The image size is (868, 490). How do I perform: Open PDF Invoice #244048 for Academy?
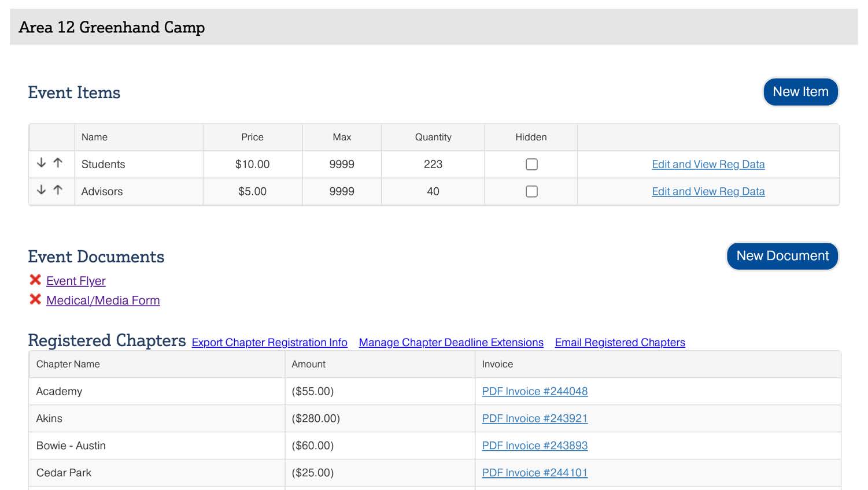[534, 392]
